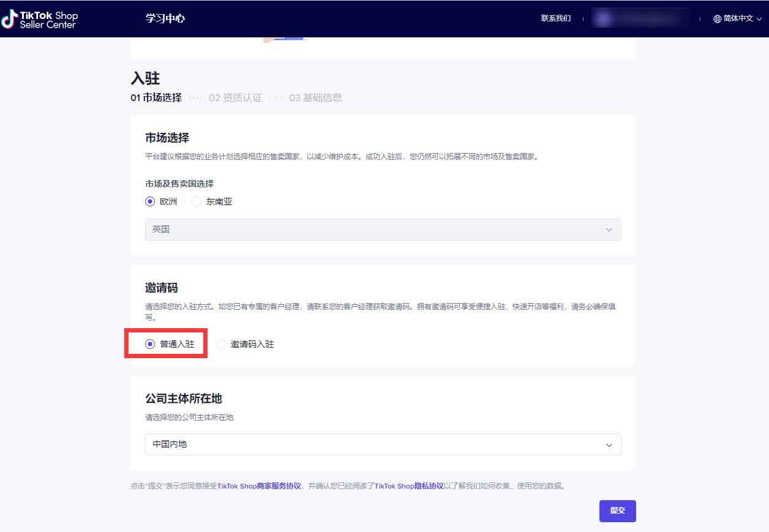Click the 提交 submit button

click(617, 511)
